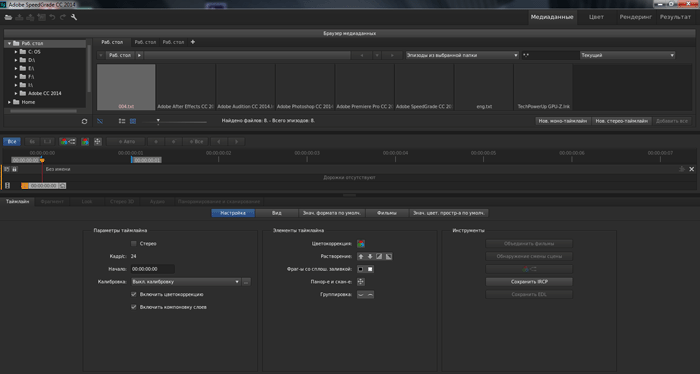This screenshot has height=374, width=700.
Task: Click the pan and scan icon in timeline toolbar
Action: pos(98,141)
